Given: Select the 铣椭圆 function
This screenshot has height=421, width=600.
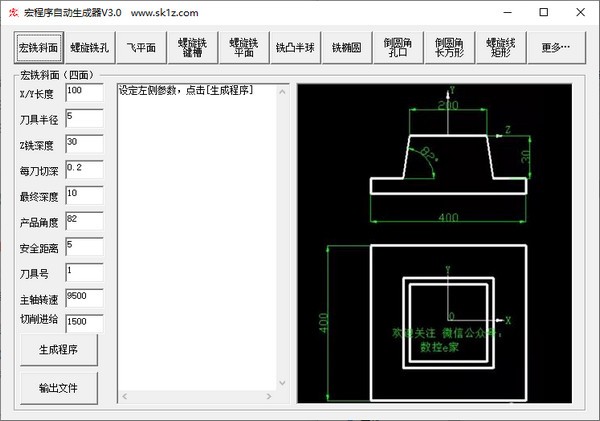Looking at the screenshot, I should click(347, 47).
